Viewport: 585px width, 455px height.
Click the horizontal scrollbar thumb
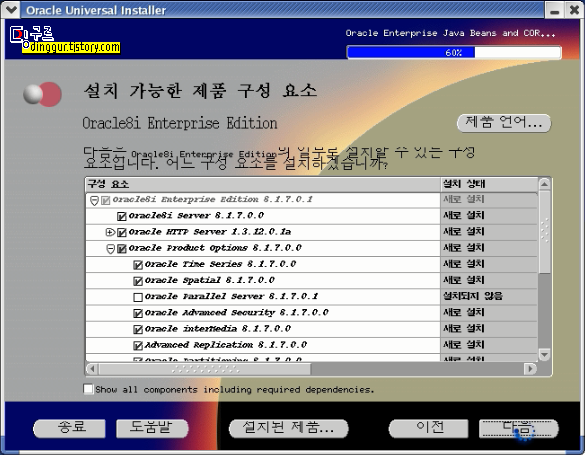coord(204,369)
